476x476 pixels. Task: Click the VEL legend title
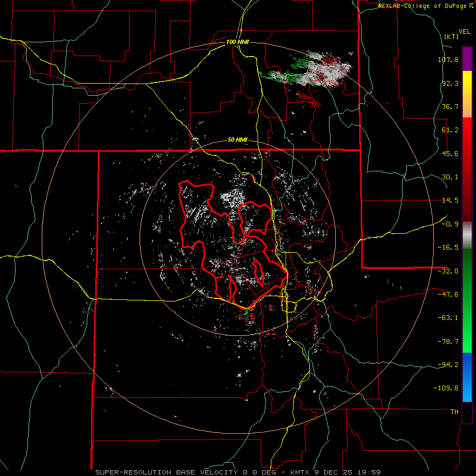pos(464,32)
